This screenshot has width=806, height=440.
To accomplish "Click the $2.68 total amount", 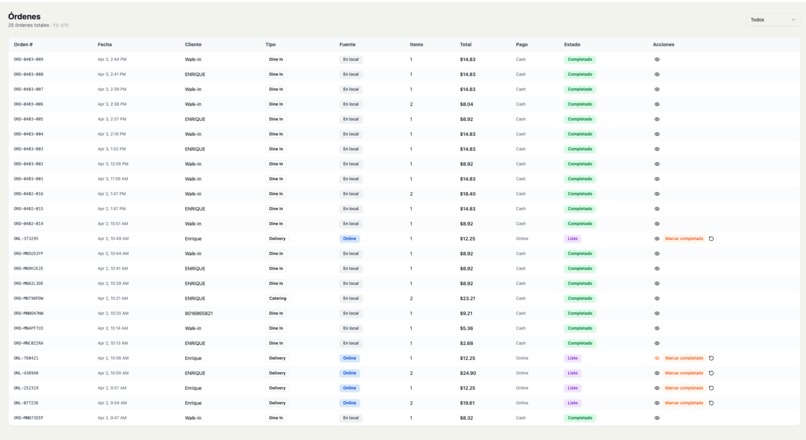I will [x=467, y=343].
